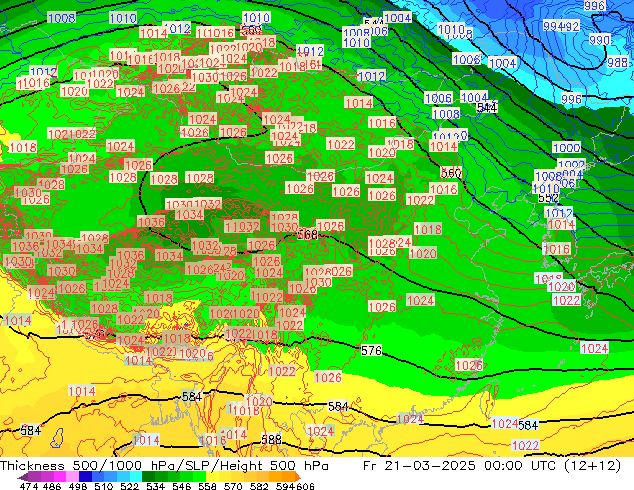Click the 588 height contour label

[271, 439]
